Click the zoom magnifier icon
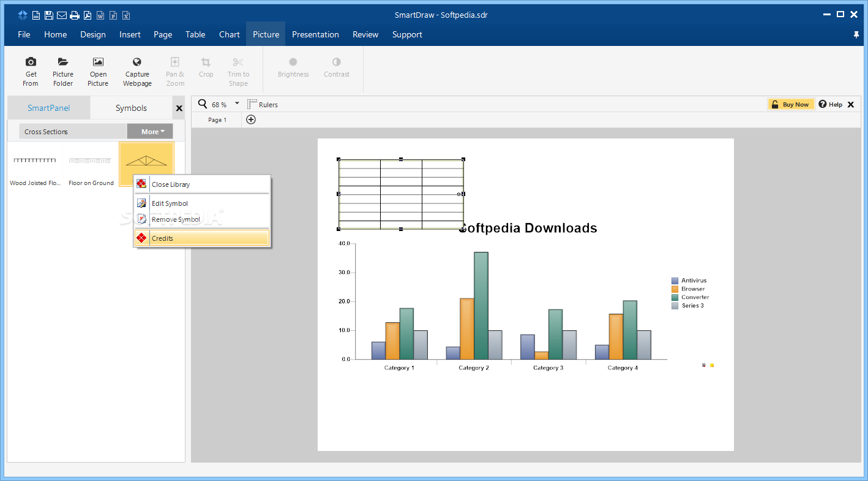Viewport: 868px width, 481px height. pos(203,104)
